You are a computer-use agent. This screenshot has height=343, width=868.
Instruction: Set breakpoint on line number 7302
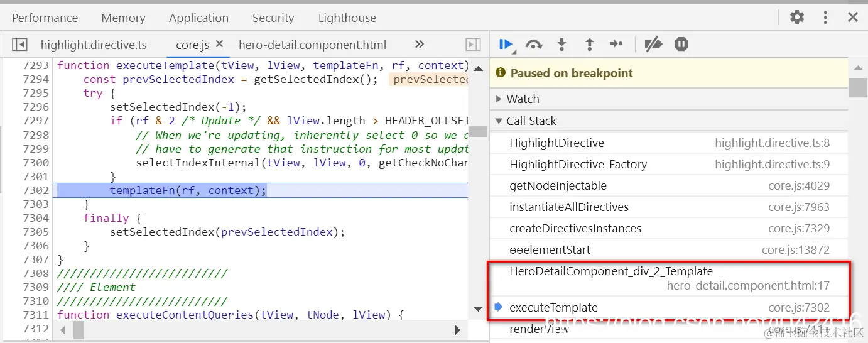click(x=35, y=190)
